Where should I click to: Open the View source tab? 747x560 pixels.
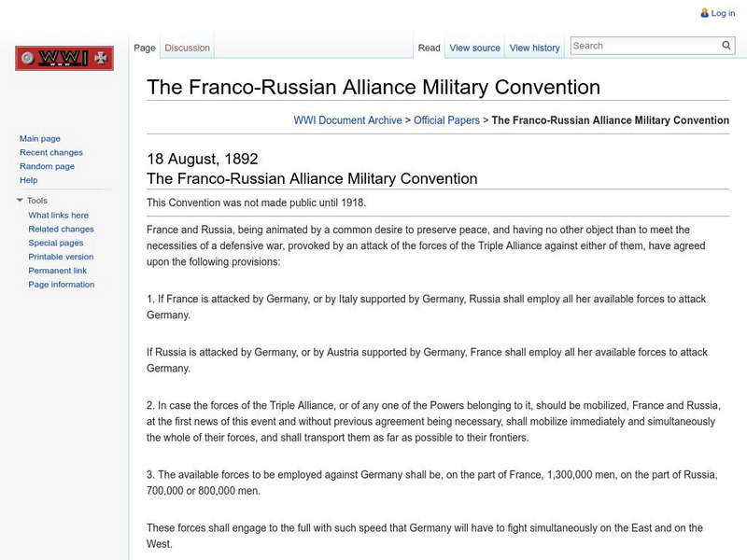click(474, 48)
